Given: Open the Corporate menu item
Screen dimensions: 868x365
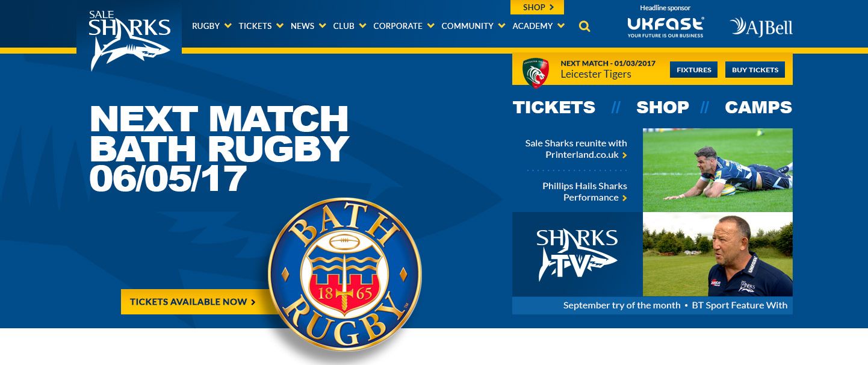Looking at the screenshot, I should pyautogui.click(x=403, y=26).
